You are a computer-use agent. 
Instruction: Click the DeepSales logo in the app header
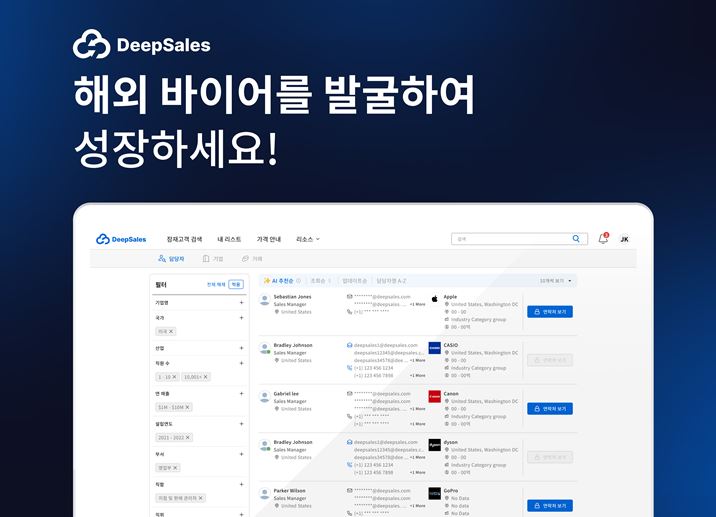point(121,239)
